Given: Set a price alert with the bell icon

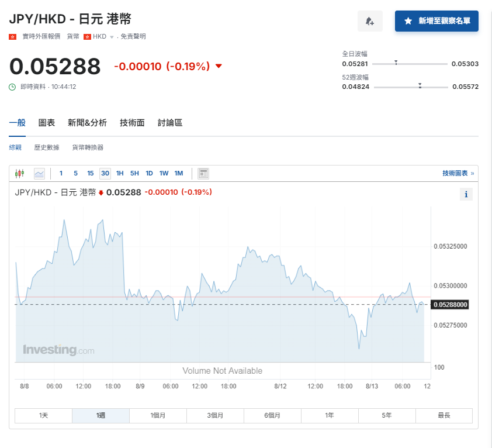Looking at the screenshot, I should pyautogui.click(x=370, y=21).
